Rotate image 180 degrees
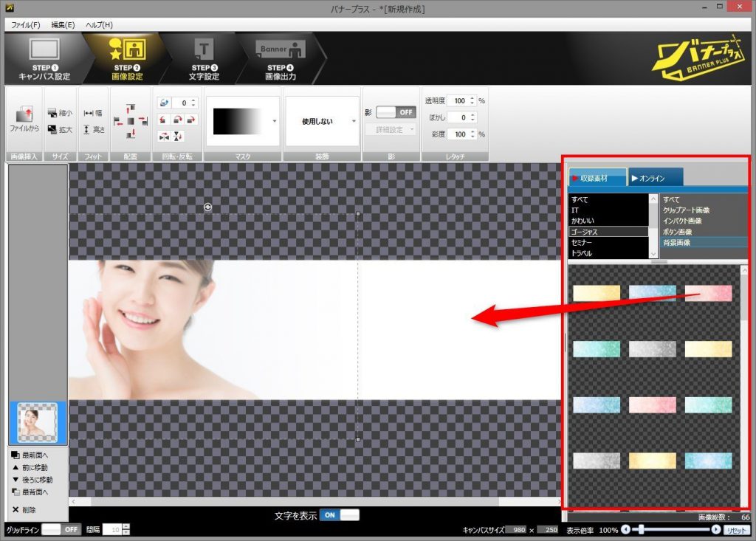This screenshot has width=756, height=541. coord(177,120)
